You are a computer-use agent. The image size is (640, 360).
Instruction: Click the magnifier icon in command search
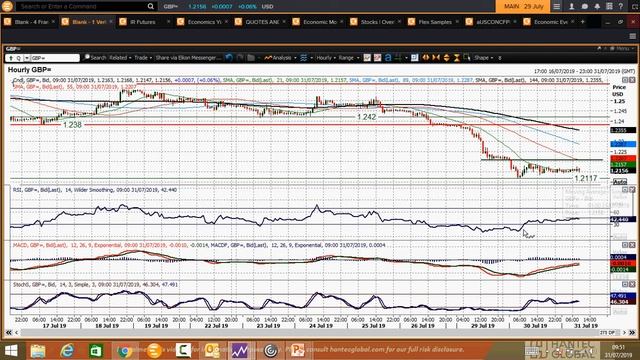pyautogui.click(x=151, y=7)
